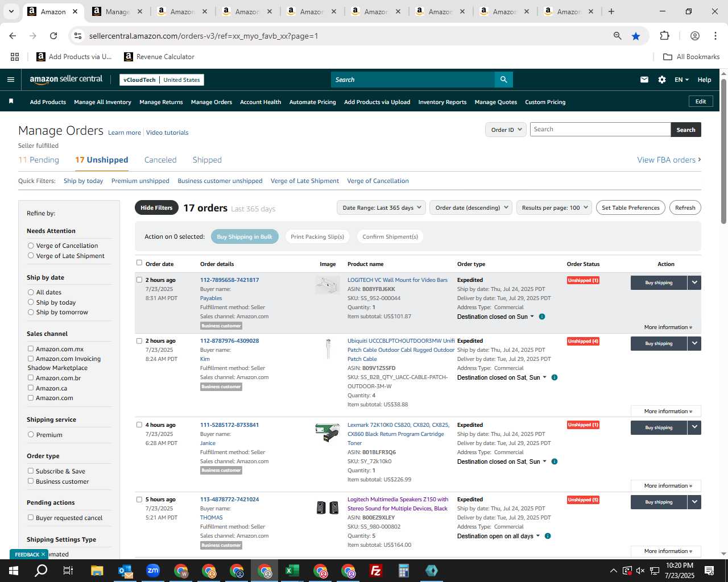
Task: Dismiss the Feedback tab with X
Action: [43, 554]
